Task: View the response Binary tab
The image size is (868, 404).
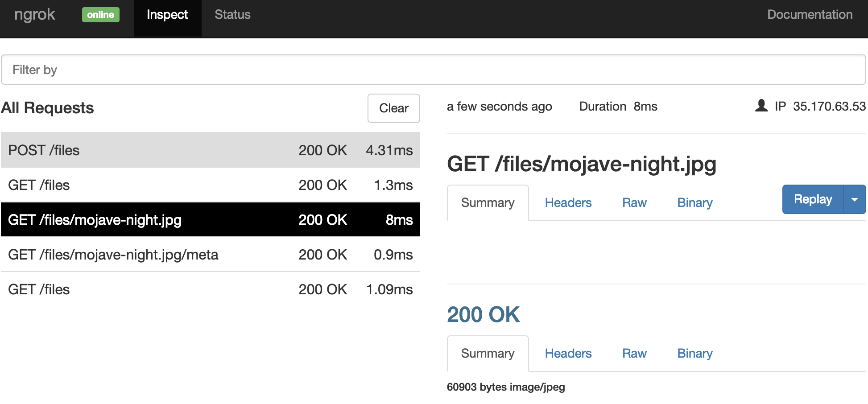Action: pos(694,354)
